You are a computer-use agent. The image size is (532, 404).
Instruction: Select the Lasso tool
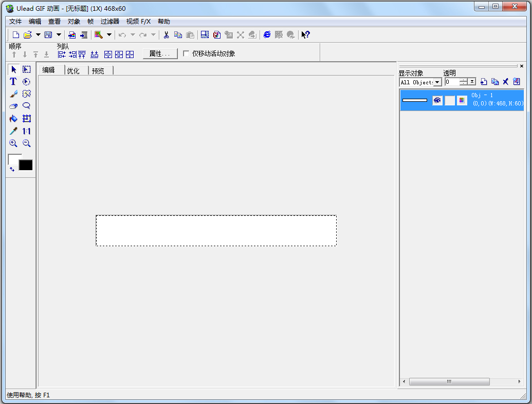click(26, 106)
